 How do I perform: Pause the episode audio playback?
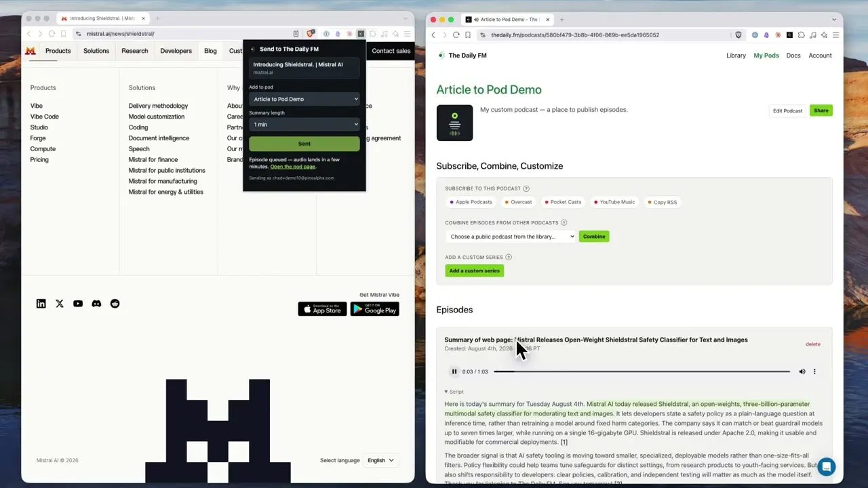pos(454,371)
